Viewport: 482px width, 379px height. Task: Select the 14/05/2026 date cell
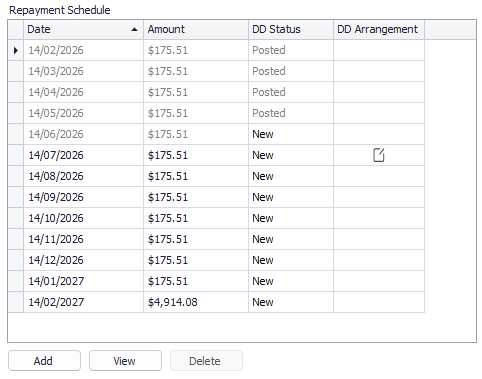83,113
